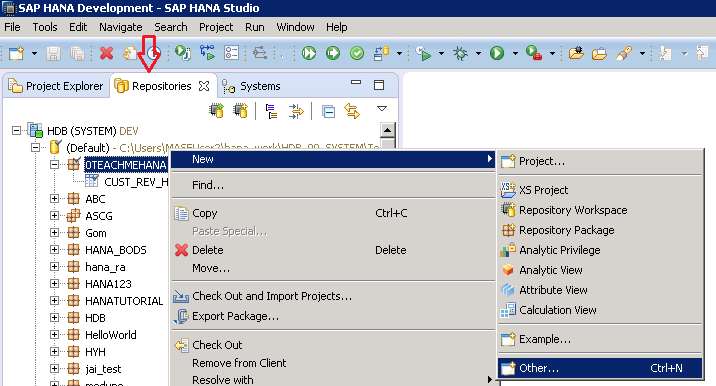
Task: Close the Repositories tab
Action: [204, 85]
